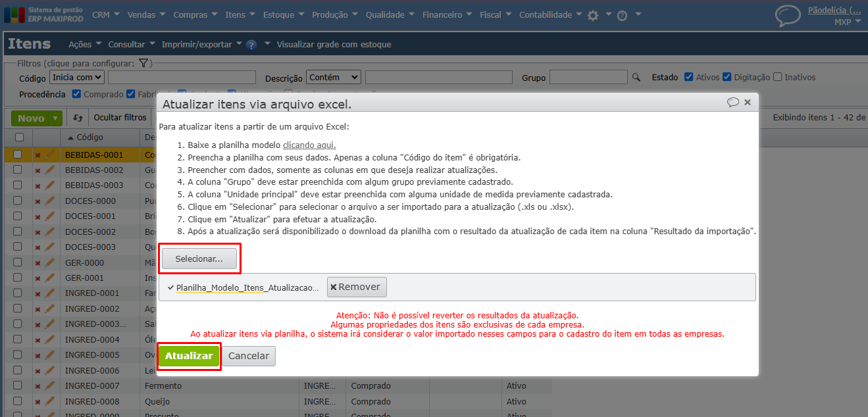The image size is (868, 417).
Task: Delete item BEBIDAS-0002 with red X
Action: [38, 170]
